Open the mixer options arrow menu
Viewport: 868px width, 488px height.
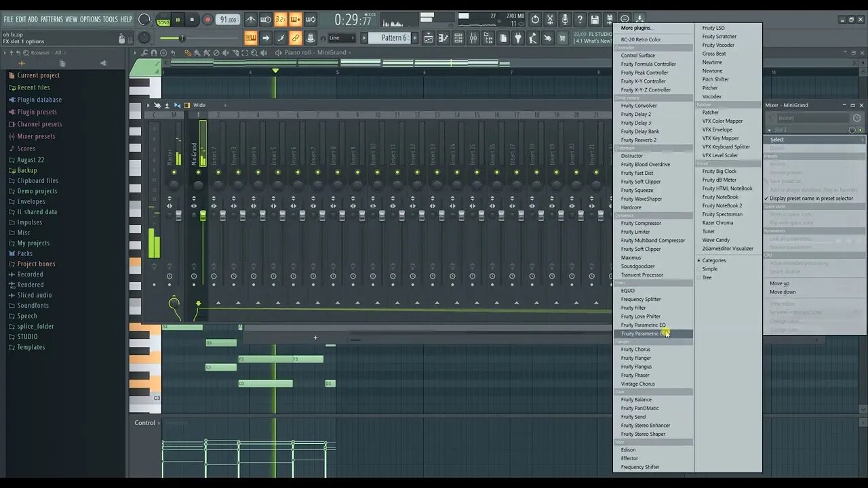coord(149,105)
